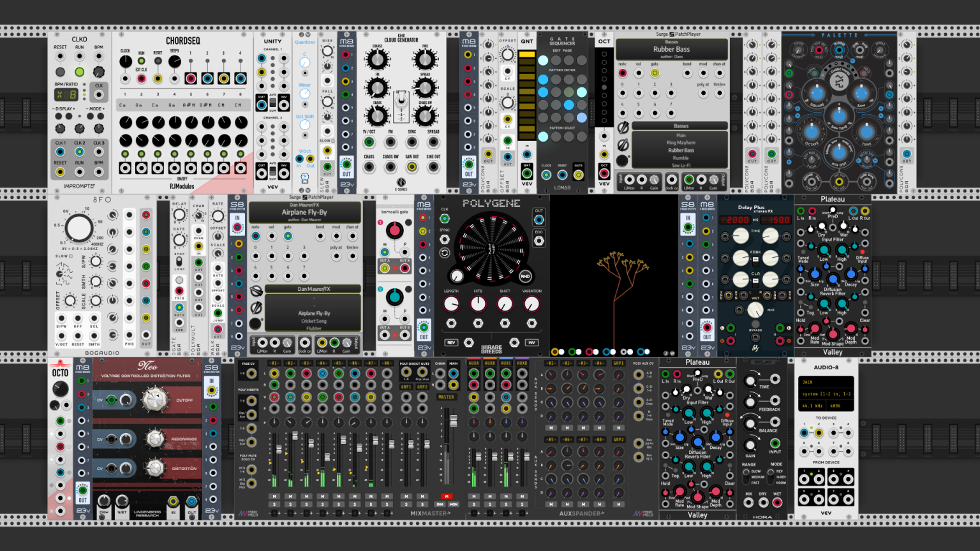Click the MixMaster DIM button
Viewport: 980px width, 551px height.
click(x=440, y=504)
